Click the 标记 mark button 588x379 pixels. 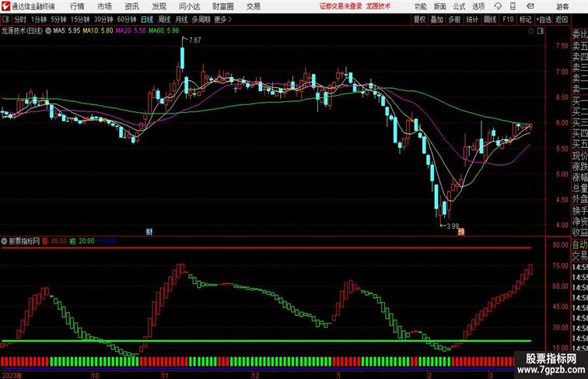tap(525, 19)
